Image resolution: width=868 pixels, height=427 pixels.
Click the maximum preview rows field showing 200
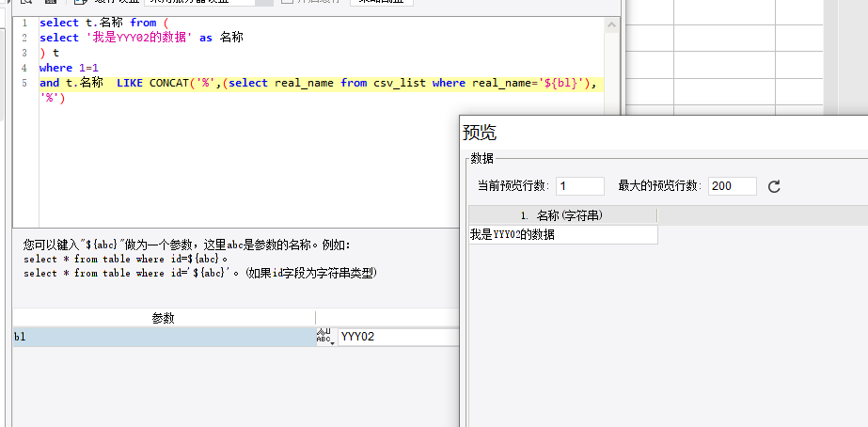pos(733,186)
